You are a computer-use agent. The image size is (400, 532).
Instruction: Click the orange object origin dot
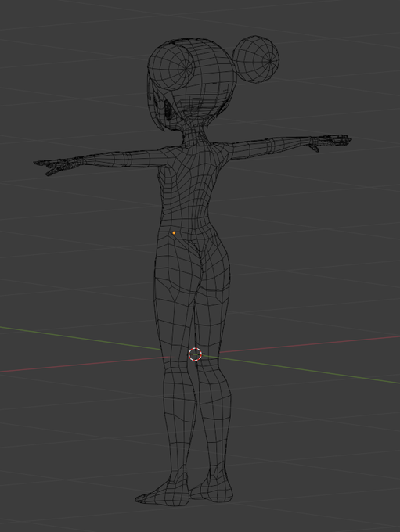pos(175,233)
